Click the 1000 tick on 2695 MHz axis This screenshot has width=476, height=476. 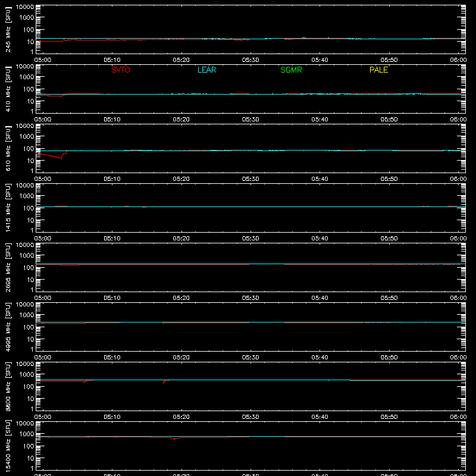(x=27, y=256)
